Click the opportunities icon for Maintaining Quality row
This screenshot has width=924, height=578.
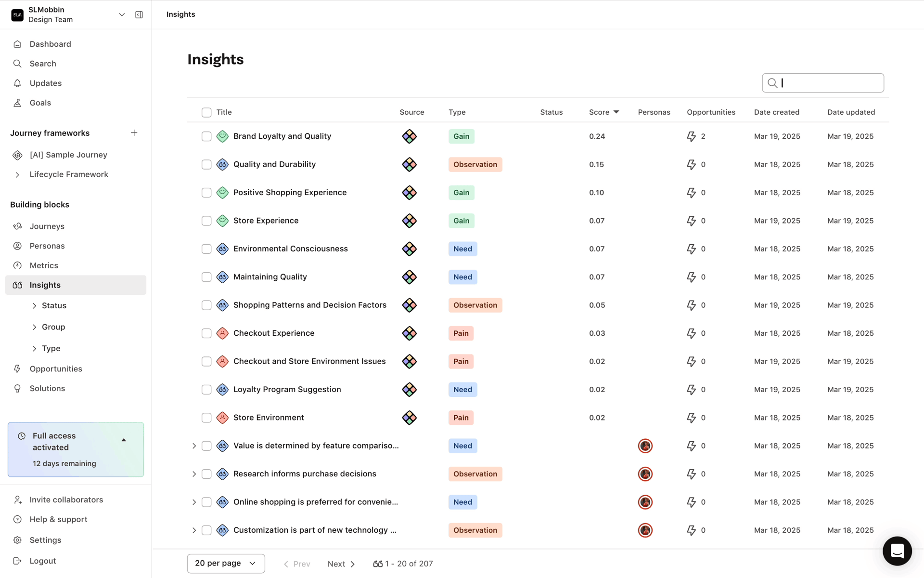coord(692,277)
